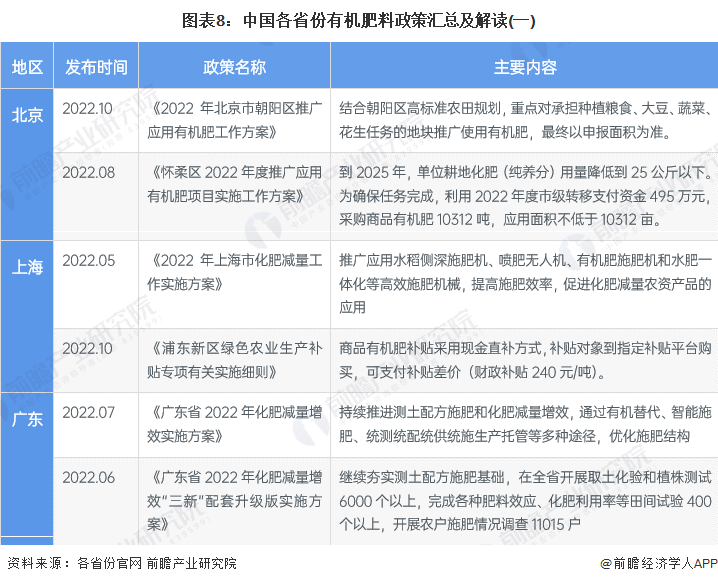This screenshot has width=718, height=584.
Task: Click the 2022.06 date cell
Action: (88, 477)
